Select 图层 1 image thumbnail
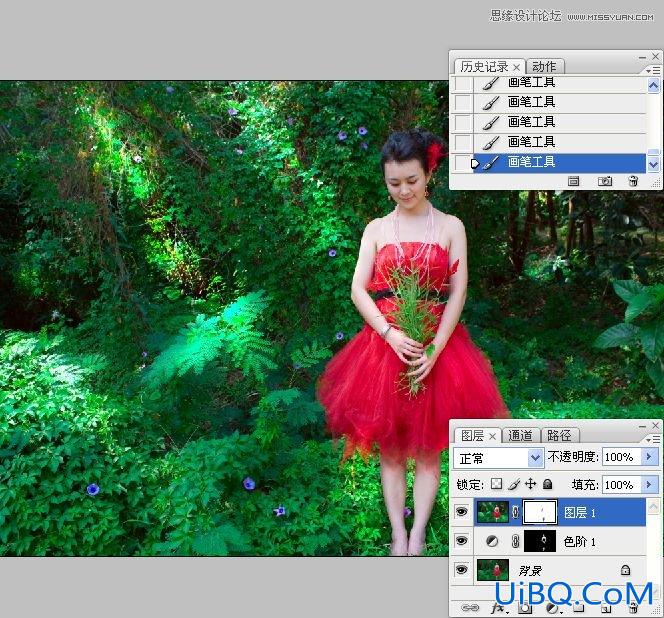This screenshot has height=618, width=664. point(492,512)
